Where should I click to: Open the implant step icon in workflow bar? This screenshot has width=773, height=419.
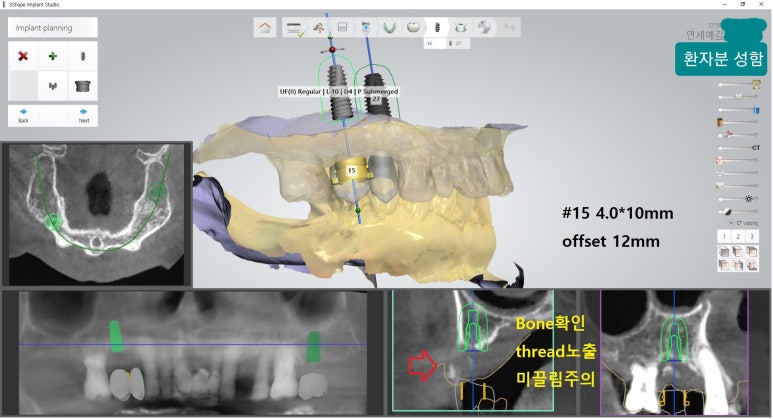pyautogui.click(x=436, y=27)
